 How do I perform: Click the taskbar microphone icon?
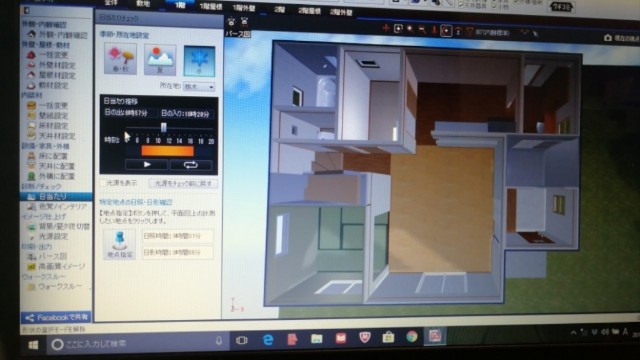point(219,340)
